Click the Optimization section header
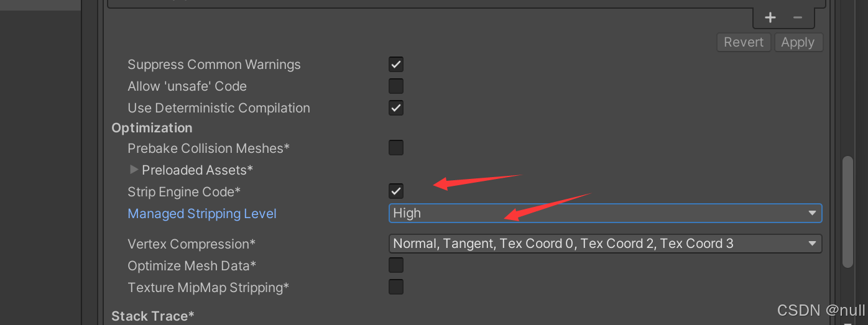The height and width of the screenshot is (325, 868). (x=152, y=128)
